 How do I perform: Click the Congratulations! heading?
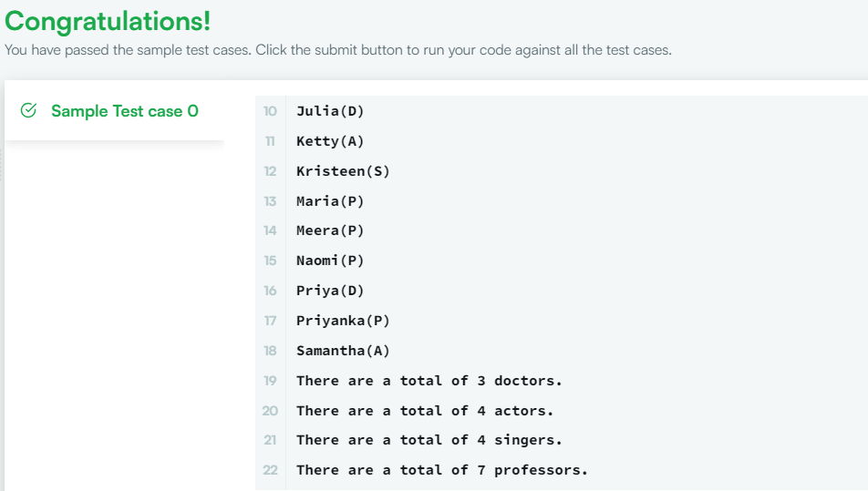pos(108,22)
